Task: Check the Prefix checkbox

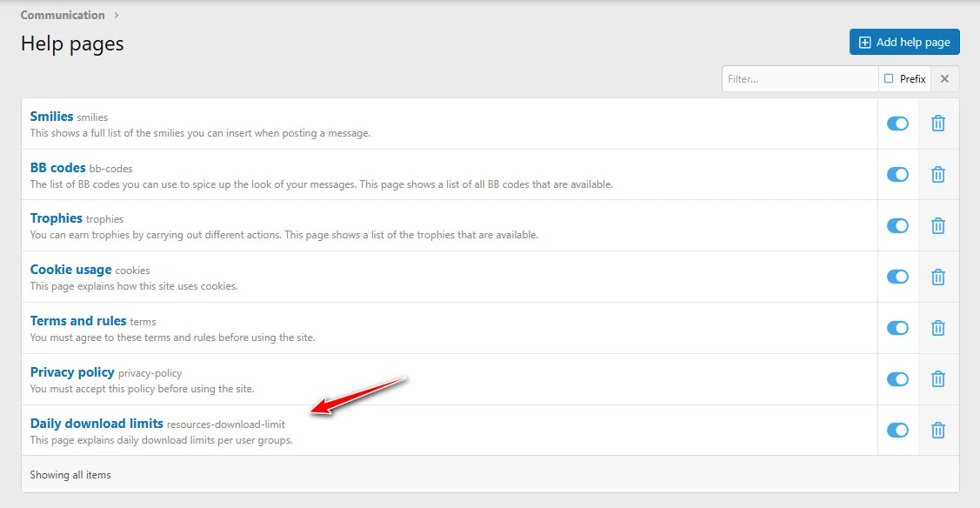Action: coord(889,79)
